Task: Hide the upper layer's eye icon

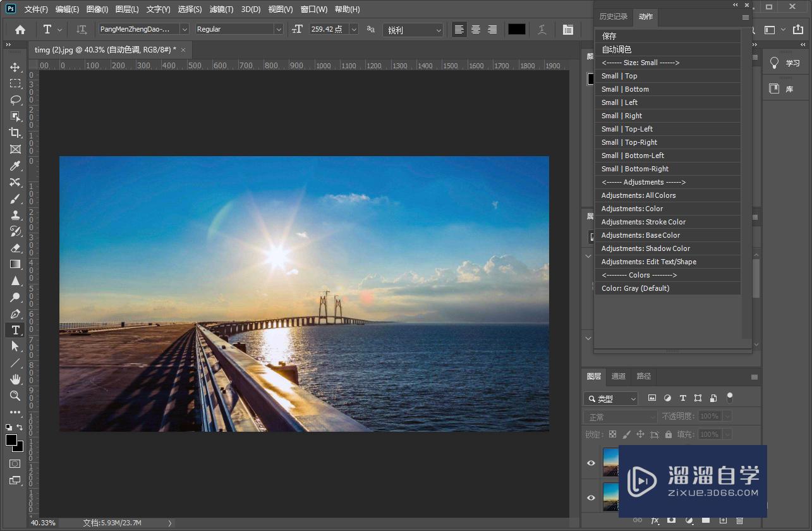Action: pos(591,463)
